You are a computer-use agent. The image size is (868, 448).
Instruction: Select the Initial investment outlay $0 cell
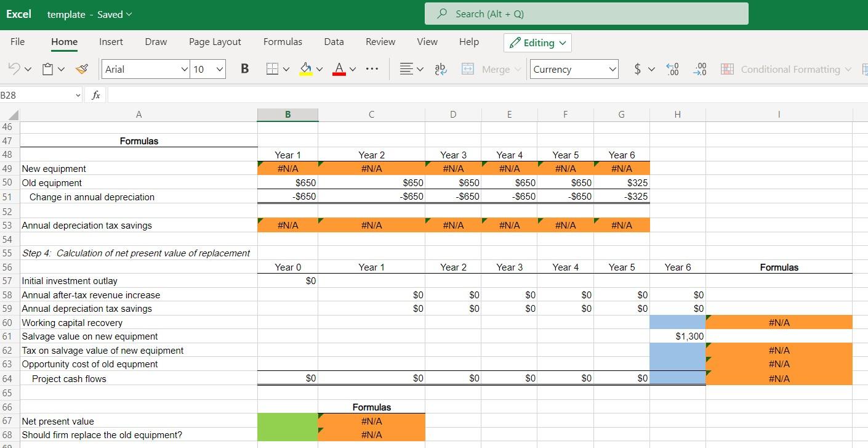coord(287,281)
